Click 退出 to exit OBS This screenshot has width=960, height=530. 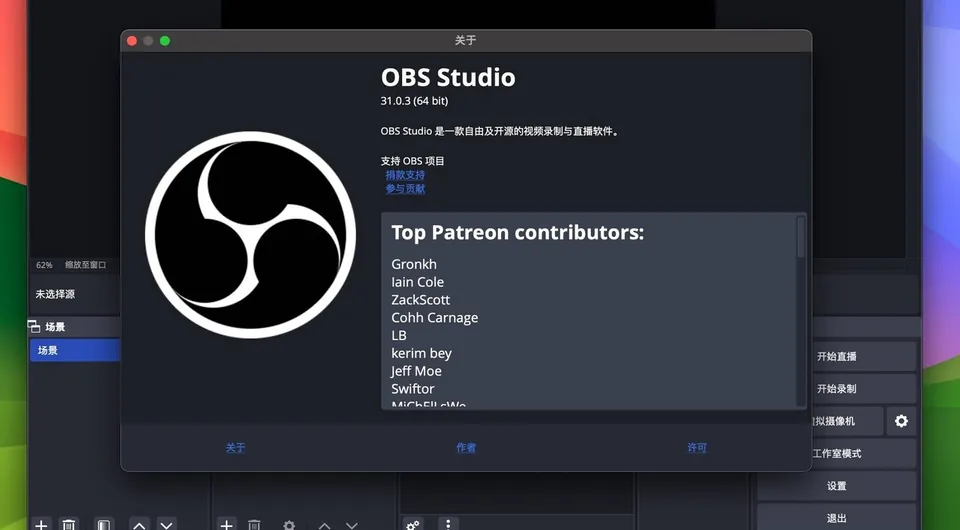point(836,518)
